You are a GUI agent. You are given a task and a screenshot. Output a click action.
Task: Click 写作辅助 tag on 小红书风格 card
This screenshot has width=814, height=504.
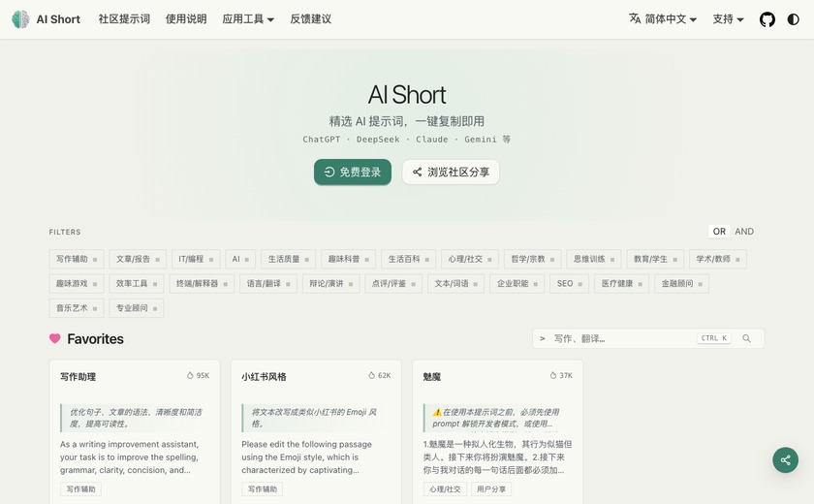click(263, 488)
